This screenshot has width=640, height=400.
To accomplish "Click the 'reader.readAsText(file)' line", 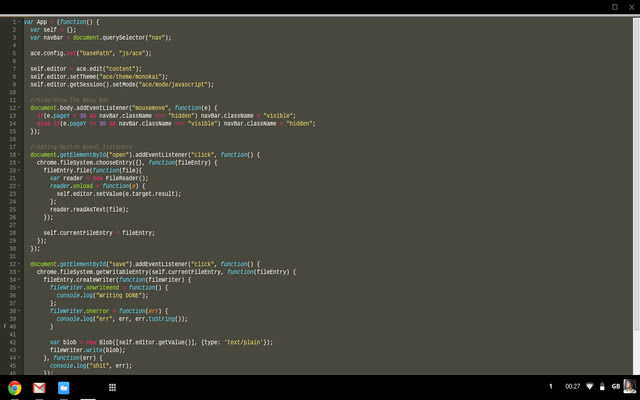I will pos(89,209).
